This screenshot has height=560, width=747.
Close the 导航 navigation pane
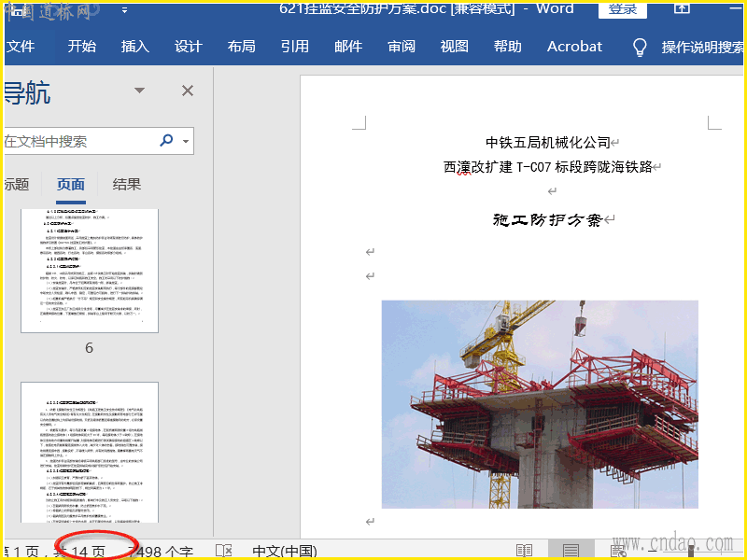point(188,91)
